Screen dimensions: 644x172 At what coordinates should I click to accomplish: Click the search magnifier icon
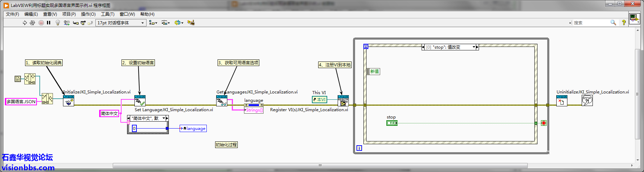point(613,23)
